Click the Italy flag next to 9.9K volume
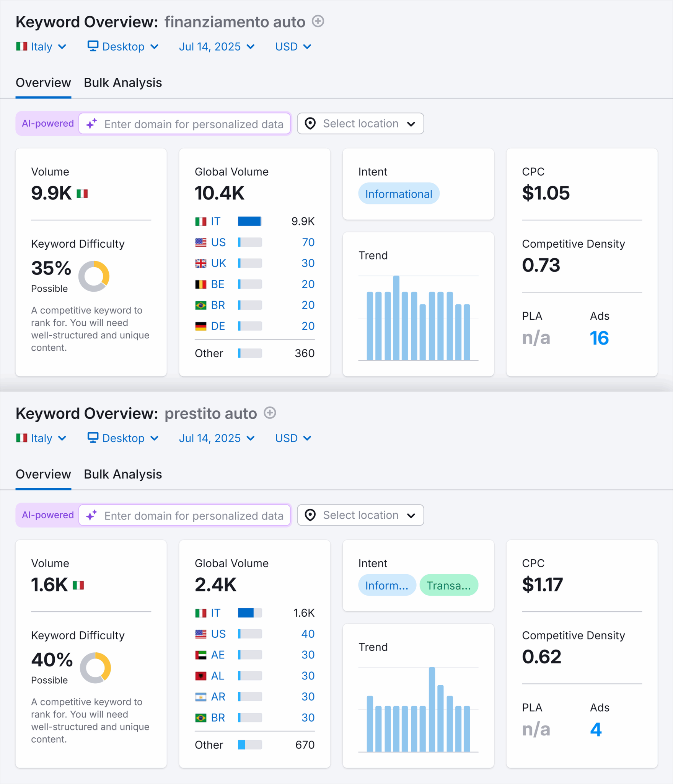 click(82, 194)
